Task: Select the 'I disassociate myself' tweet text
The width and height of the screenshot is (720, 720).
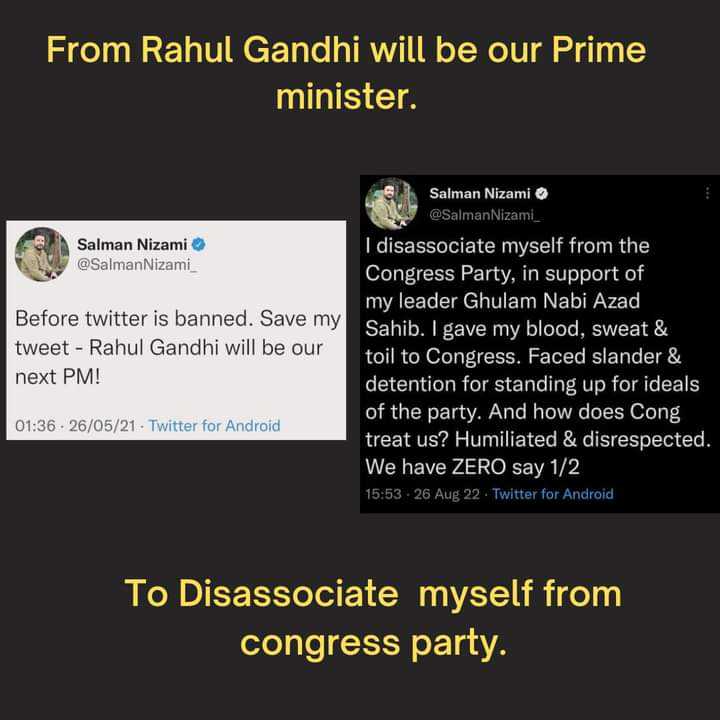Action: [x=538, y=356]
